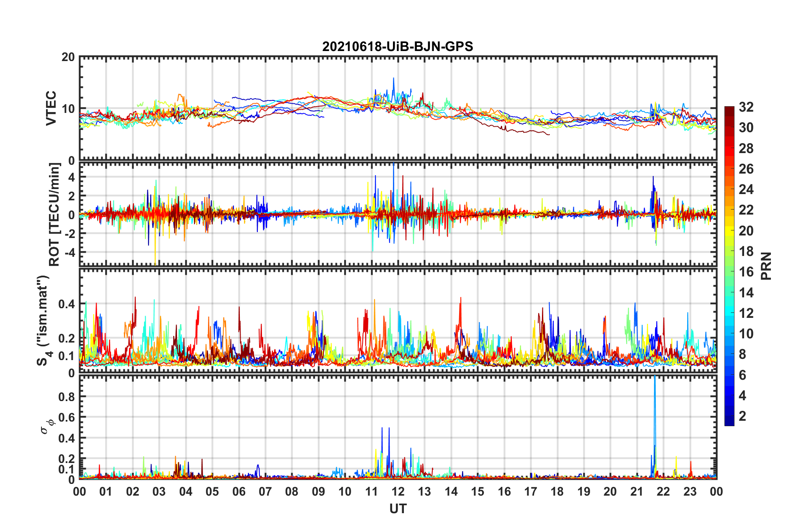Image resolution: width=796 pixels, height=532 pixels.
Task: Click the ROT panel tick label -4
Action: tap(70, 252)
